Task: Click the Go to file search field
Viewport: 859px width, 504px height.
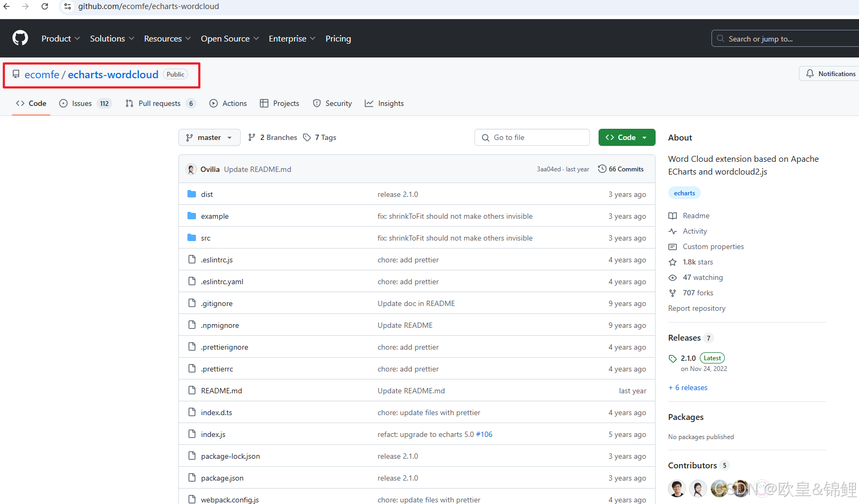Action: [532, 137]
